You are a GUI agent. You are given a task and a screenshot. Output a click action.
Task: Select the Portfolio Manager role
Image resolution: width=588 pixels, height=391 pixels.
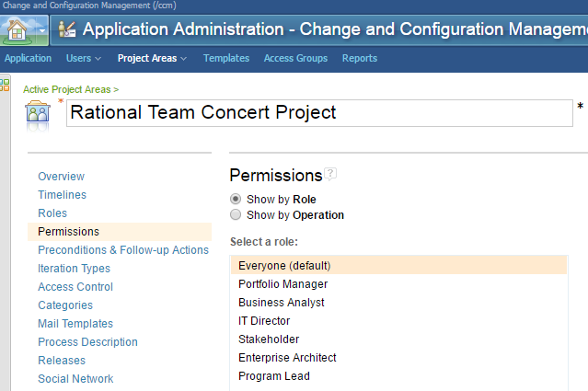click(282, 284)
